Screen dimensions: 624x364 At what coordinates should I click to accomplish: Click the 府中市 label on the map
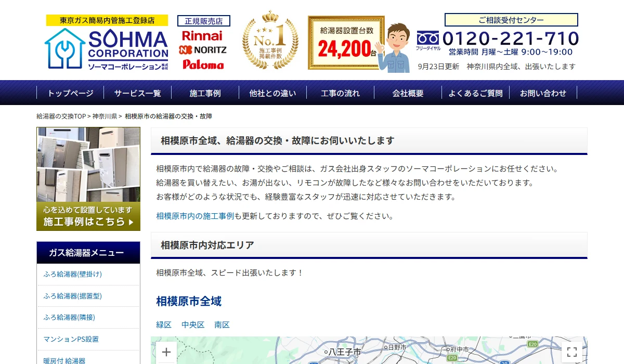click(x=459, y=349)
